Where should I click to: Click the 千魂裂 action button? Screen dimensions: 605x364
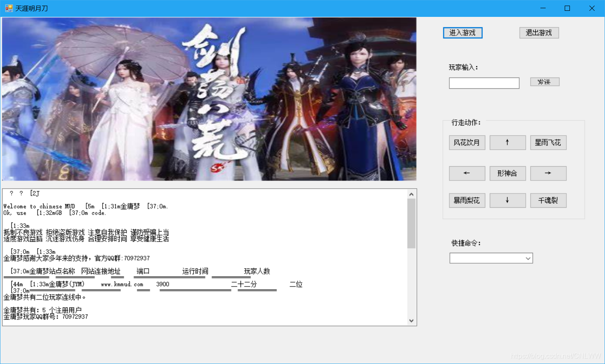tap(548, 201)
